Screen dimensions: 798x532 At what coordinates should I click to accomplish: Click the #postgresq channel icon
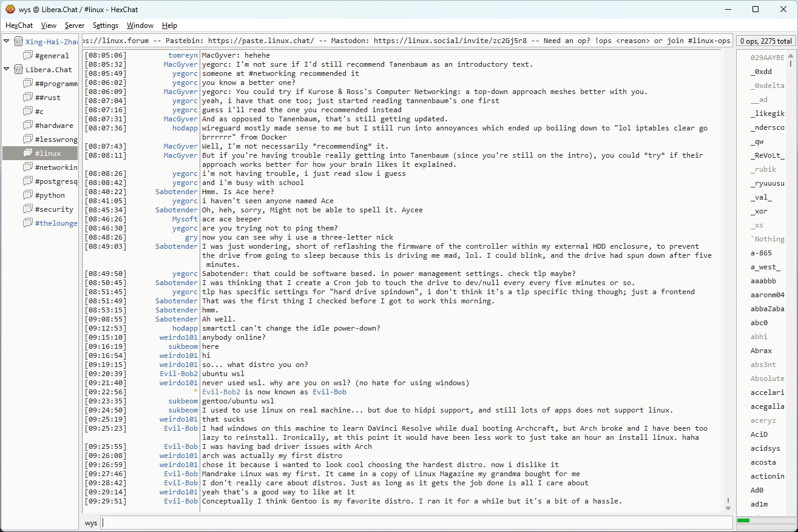pos(28,181)
